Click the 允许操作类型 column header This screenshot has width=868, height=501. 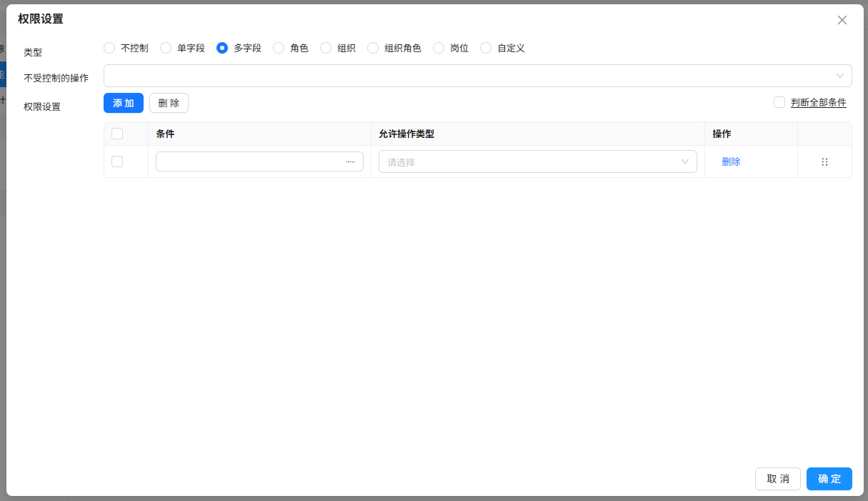(x=406, y=134)
